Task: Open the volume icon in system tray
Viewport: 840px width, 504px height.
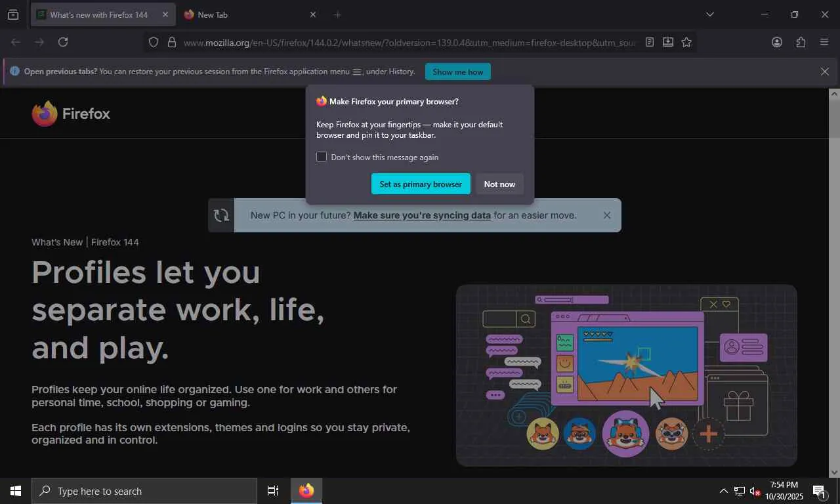Action: [x=755, y=491]
